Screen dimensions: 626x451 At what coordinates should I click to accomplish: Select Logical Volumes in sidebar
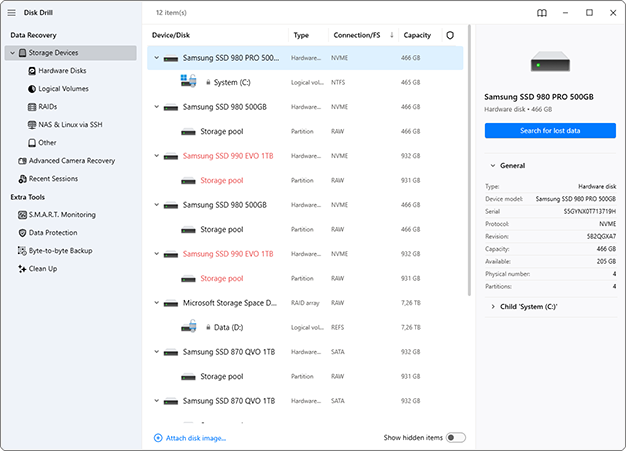(63, 89)
